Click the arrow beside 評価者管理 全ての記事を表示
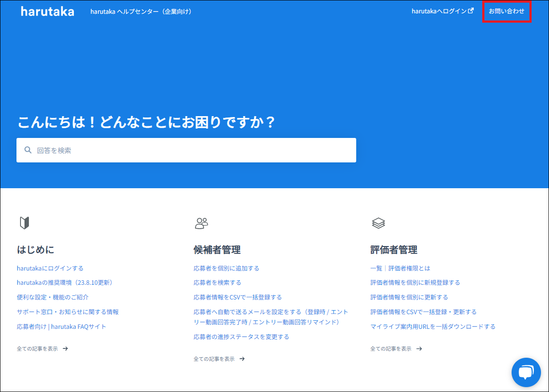Image resolution: width=549 pixels, height=392 pixels. [x=419, y=349]
